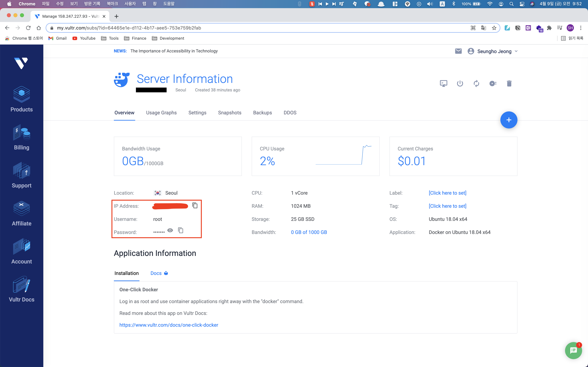This screenshot has height=367, width=588.
Task: Click the Label set link
Action: 447,193
